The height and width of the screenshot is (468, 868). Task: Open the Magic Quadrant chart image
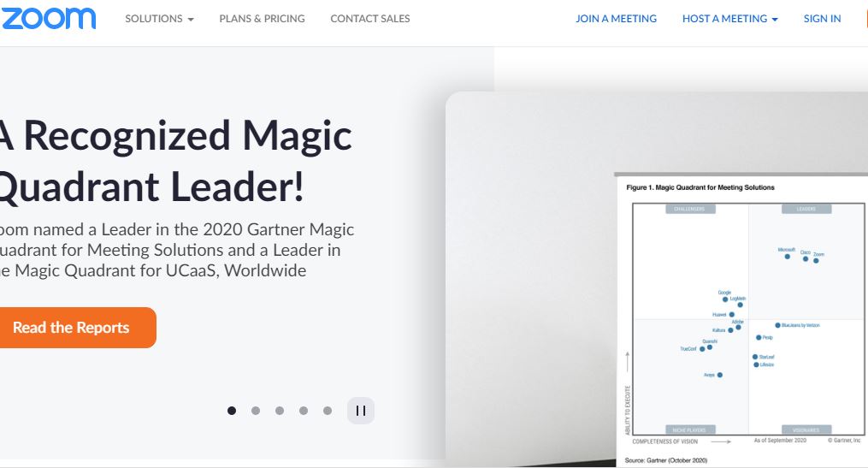click(741, 321)
